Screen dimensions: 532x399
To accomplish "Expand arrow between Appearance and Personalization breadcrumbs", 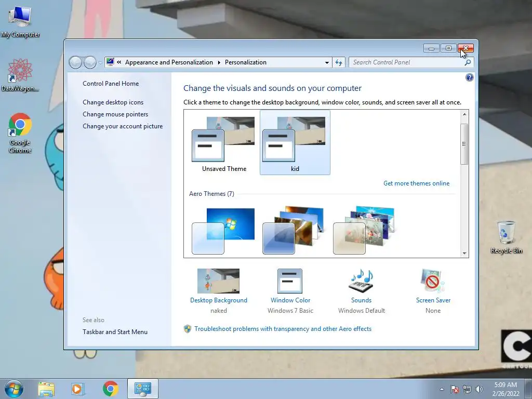I will coord(219,62).
